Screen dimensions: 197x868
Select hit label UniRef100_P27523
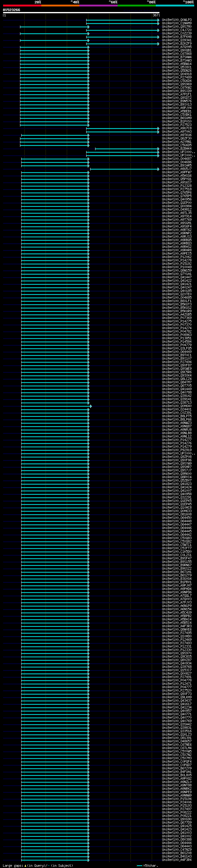tap(176, 125)
